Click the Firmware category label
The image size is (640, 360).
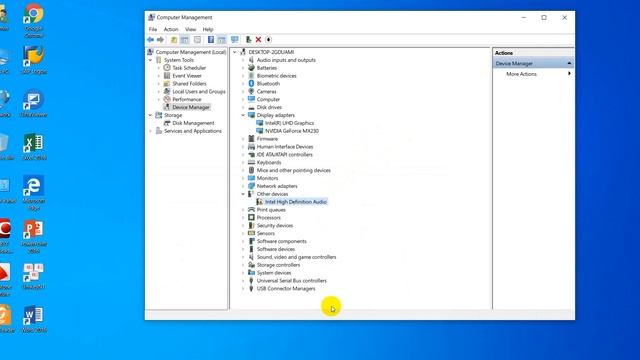pyautogui.click(x=267, y=139)
